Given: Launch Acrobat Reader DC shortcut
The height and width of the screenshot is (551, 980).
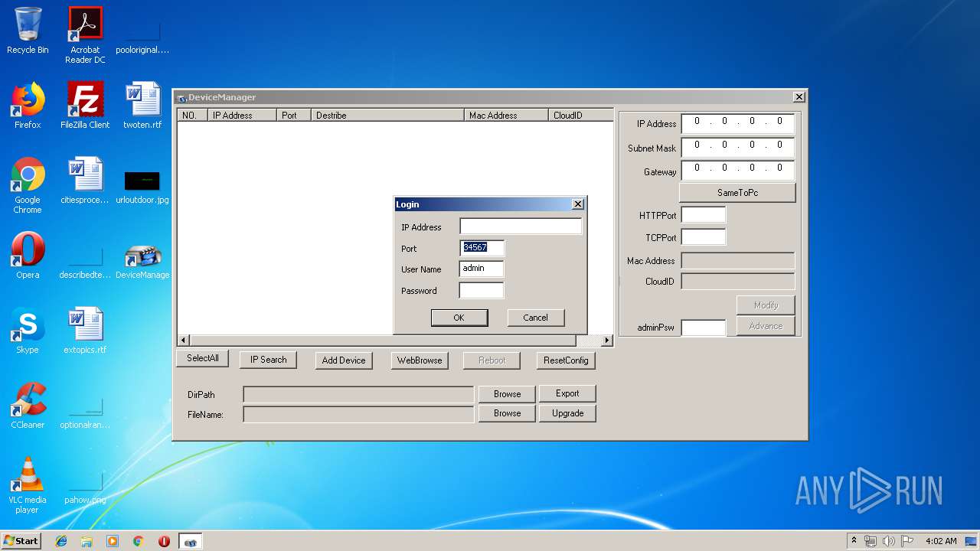Looking at the screenshot, I should click(85, 35).
